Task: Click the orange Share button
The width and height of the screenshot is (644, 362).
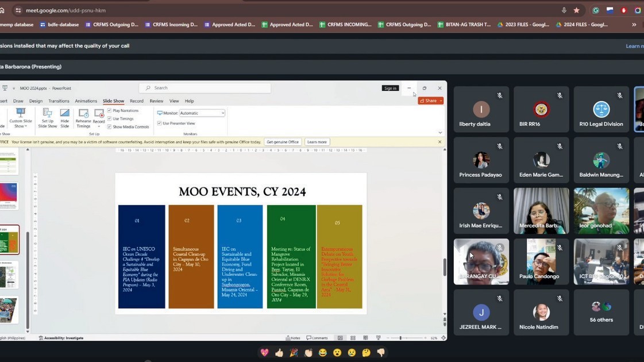Action: click(430, 101)
